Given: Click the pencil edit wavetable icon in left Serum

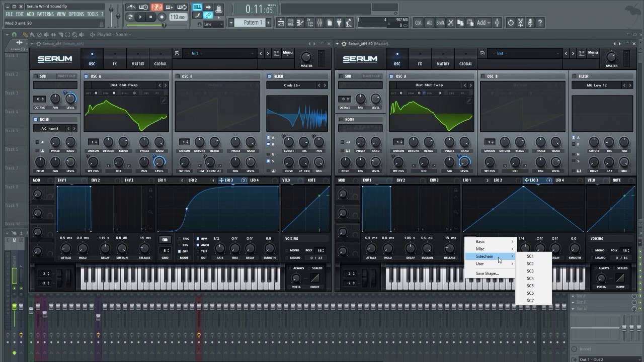Looking at the screenshot, I should 164,101.
